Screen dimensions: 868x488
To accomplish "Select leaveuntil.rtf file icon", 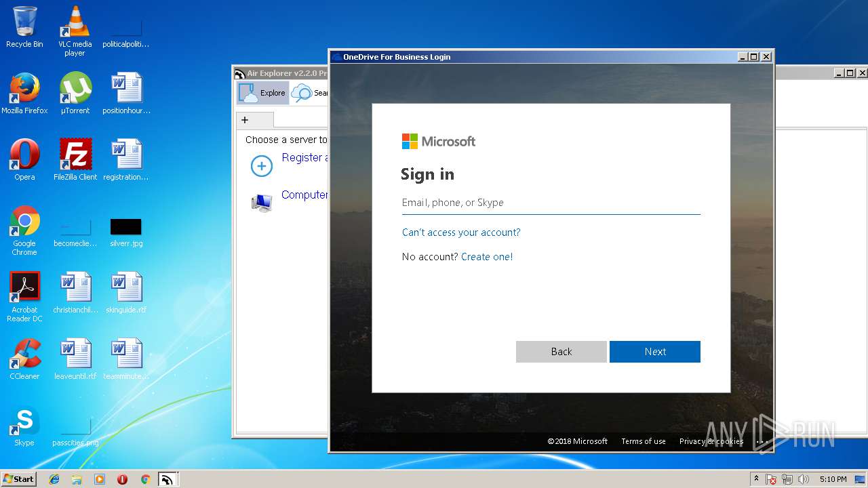I will [75, 359].
